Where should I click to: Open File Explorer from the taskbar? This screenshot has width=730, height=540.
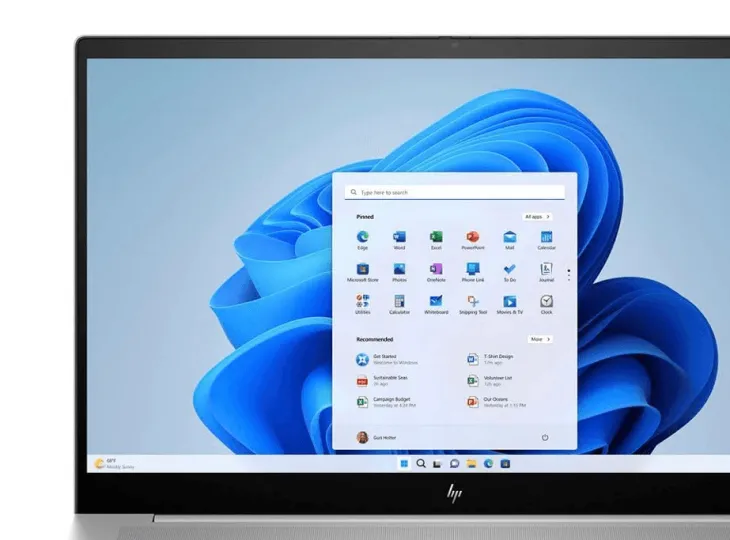click(x=471, y=464)
